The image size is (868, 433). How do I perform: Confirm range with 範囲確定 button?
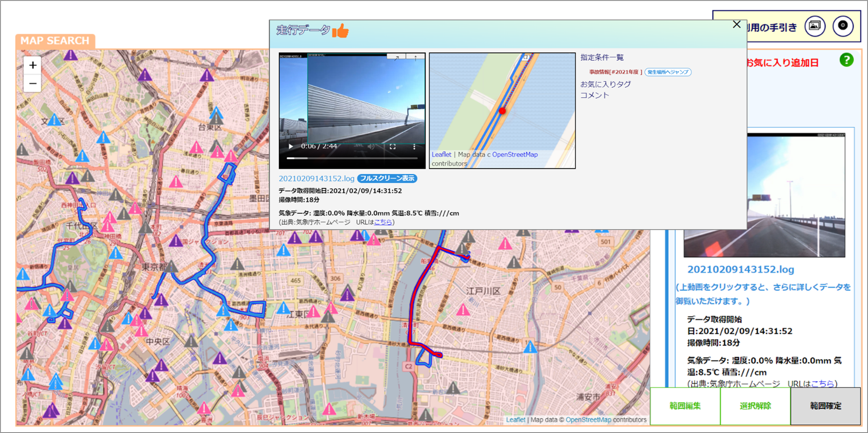[x=826, y=406]
